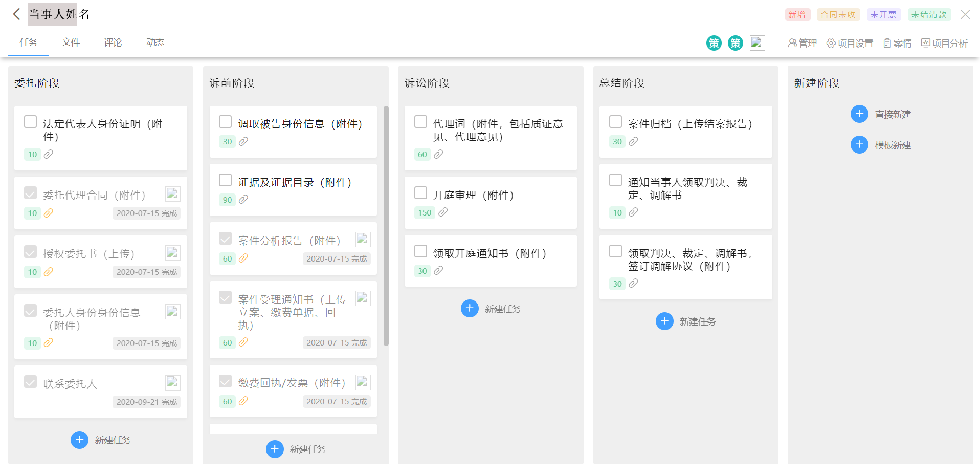980x474 pixels.
Task: Click the 90 badge on 证据及证据目录
Action: click(x=228, y=200)
